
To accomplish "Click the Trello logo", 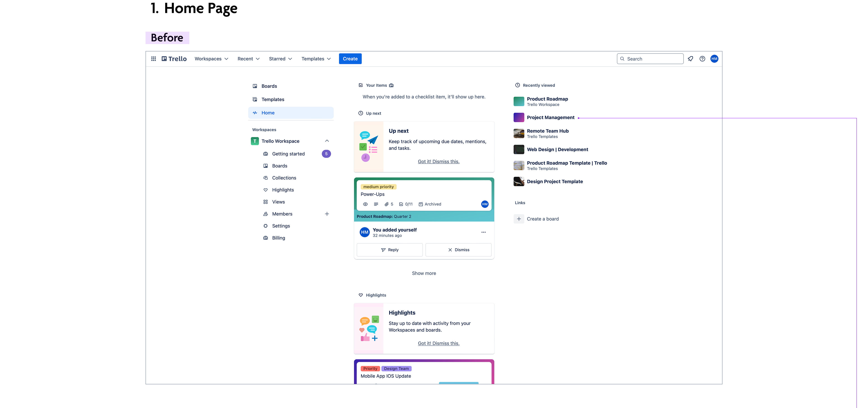I will point(174,59).
